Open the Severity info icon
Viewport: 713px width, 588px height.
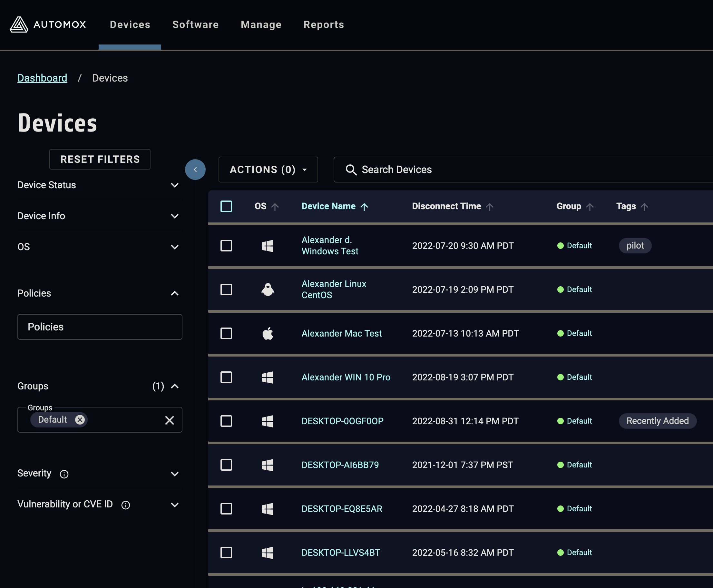point(64,474)
